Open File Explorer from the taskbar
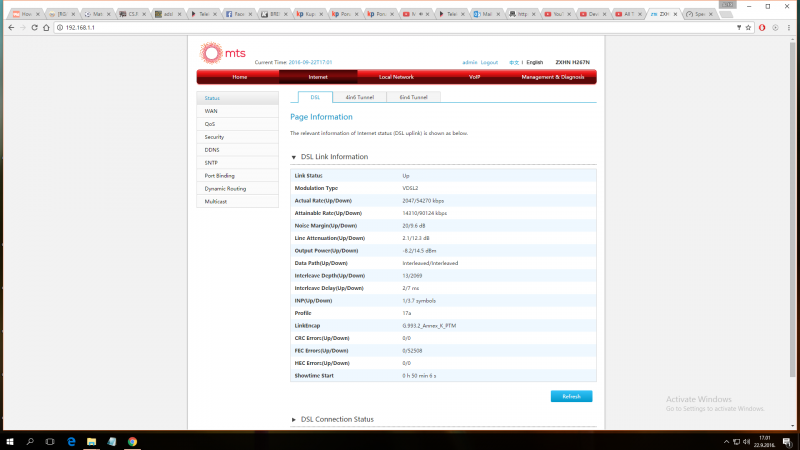800x450 pixels. [x=91, y=441]
